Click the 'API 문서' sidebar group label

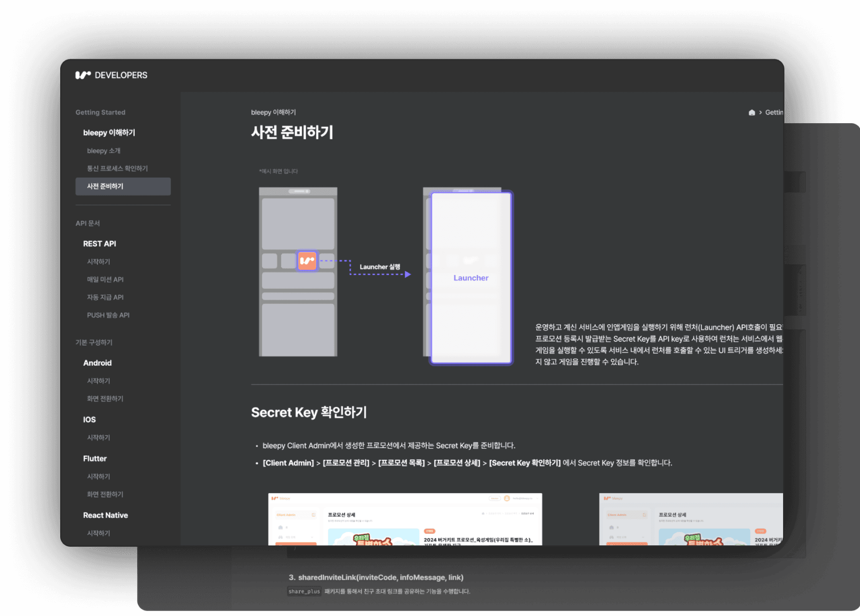tap(87, 223)
